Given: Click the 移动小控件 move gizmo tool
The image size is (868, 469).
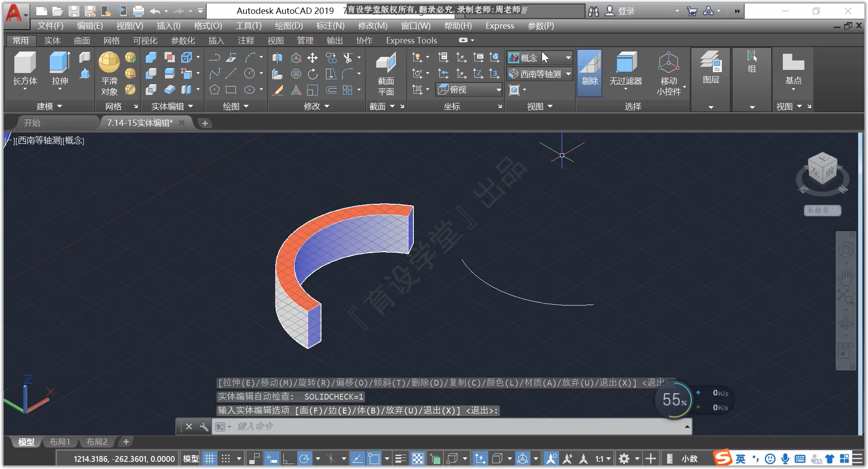Looking at the screenshot, I should 668,74.
